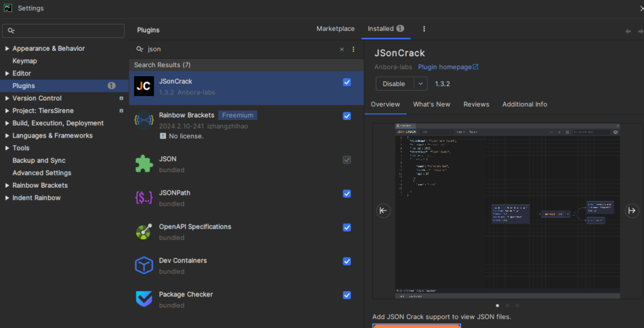Open the Additional Info tab

(525, 104)
